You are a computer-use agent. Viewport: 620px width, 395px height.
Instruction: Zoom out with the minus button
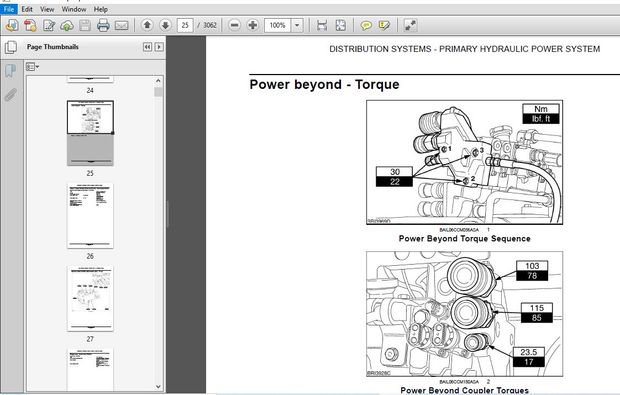tap(234, 25)
